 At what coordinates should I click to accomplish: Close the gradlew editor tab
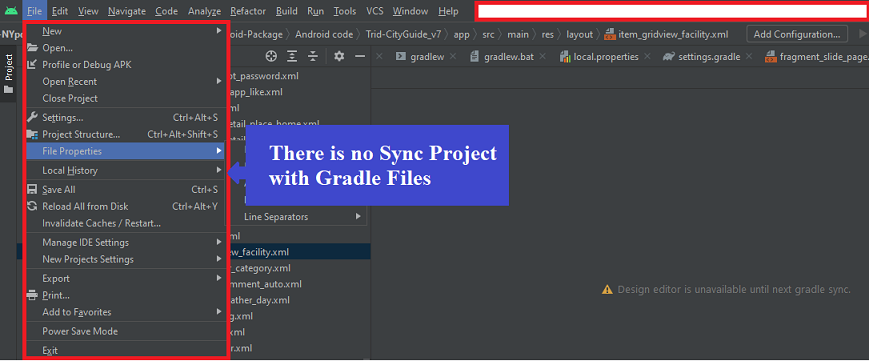pyautogui.click(x=453, y=57)
